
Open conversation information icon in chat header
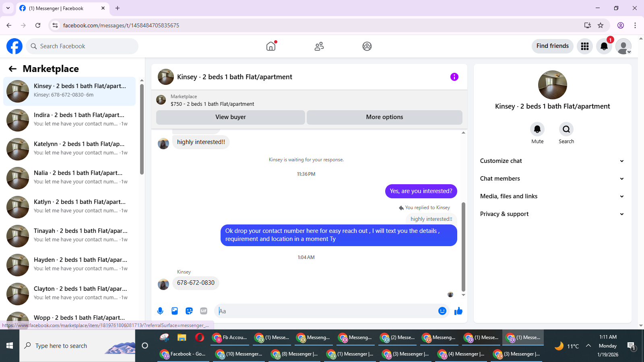pos(454,77)
